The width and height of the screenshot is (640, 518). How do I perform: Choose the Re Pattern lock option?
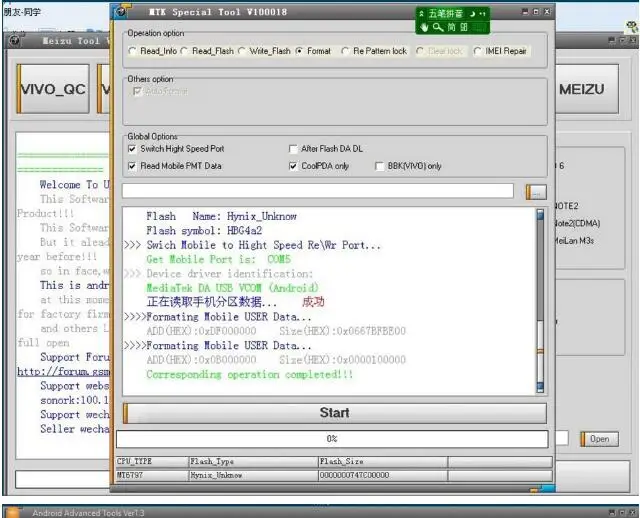click(x=374, y=51)
